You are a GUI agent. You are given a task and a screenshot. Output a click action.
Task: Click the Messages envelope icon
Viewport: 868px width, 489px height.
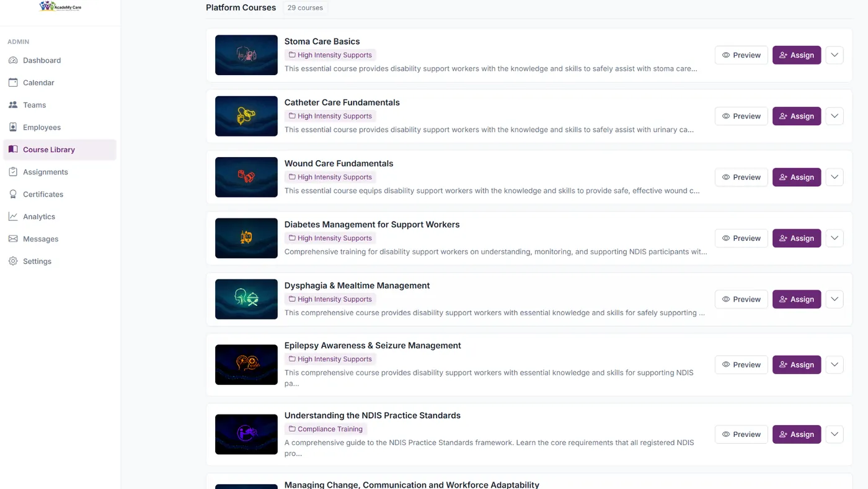[13, 239]
